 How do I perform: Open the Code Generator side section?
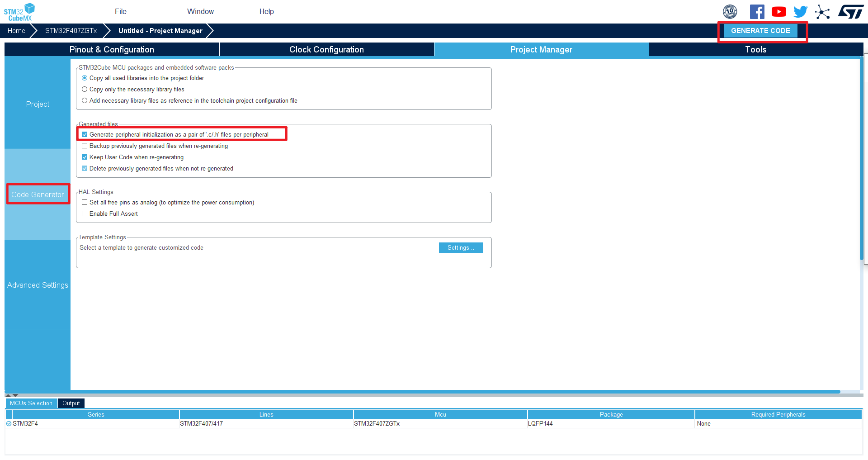click(38, 194)
